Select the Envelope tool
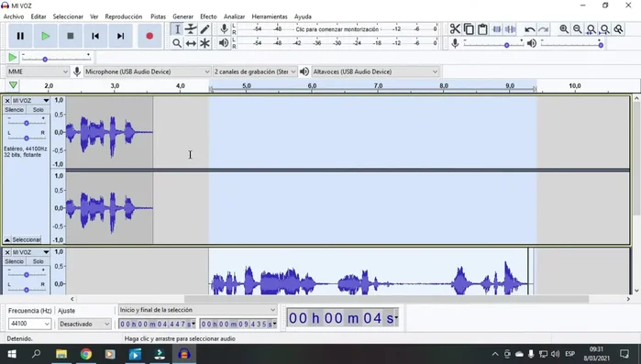This screenshot has width=641, height=364. 191,29
